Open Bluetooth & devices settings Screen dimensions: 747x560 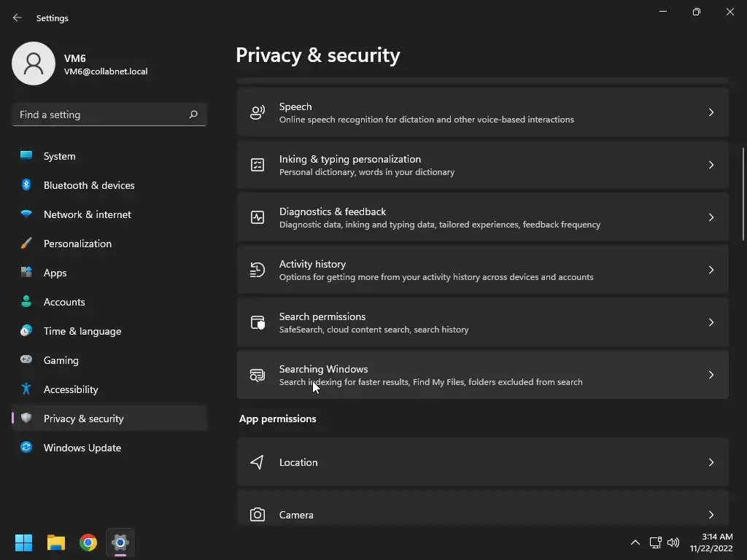tap(89, 185)
